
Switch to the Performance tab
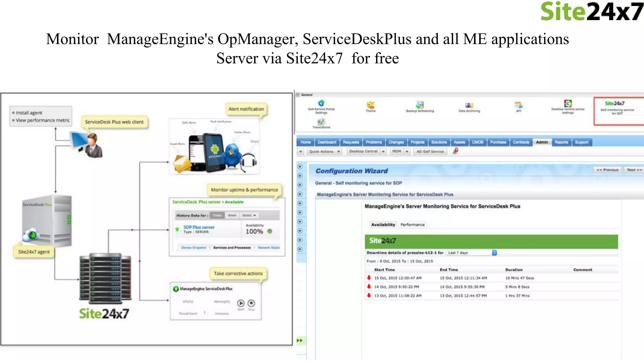pos(412,225)
